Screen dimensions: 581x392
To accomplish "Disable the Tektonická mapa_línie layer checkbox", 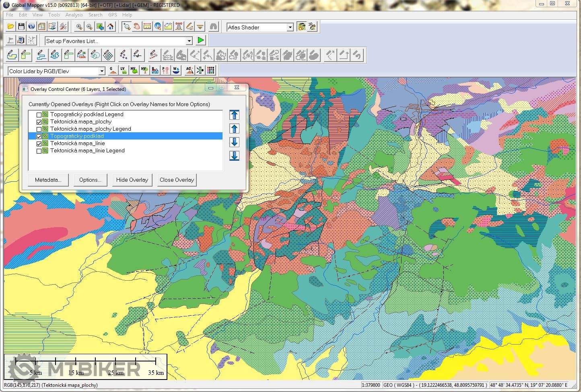I will point(39,144).
